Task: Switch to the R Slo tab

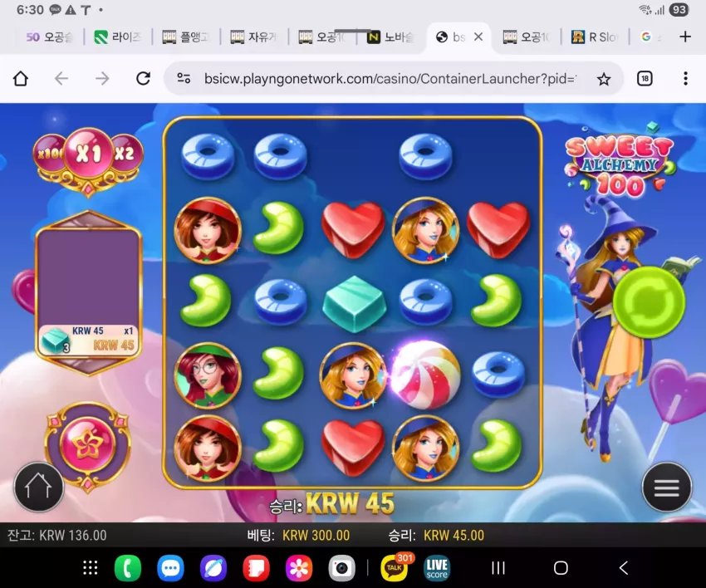Action: pos(596,37)
